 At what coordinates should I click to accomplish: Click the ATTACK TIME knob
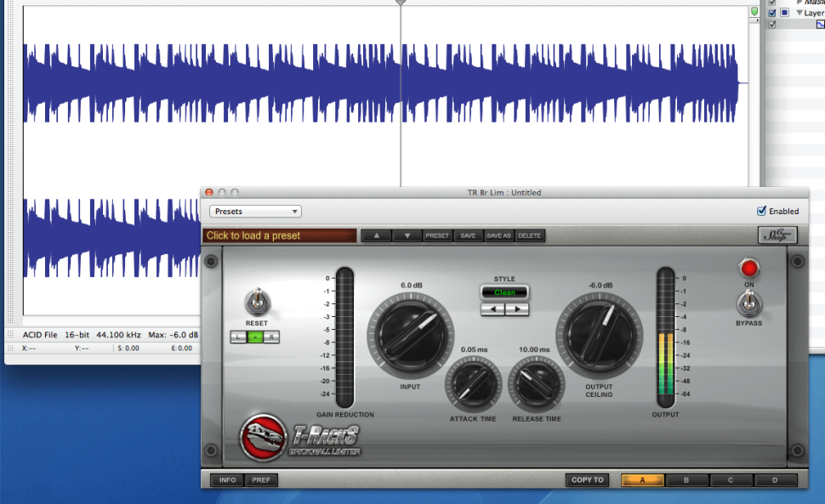coord(473,383)
